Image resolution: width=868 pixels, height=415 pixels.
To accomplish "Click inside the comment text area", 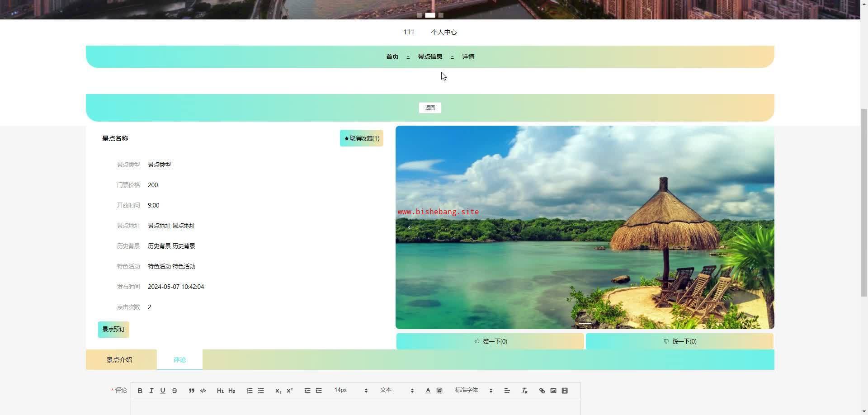I will pyautogui.click(x=355, y=407).
